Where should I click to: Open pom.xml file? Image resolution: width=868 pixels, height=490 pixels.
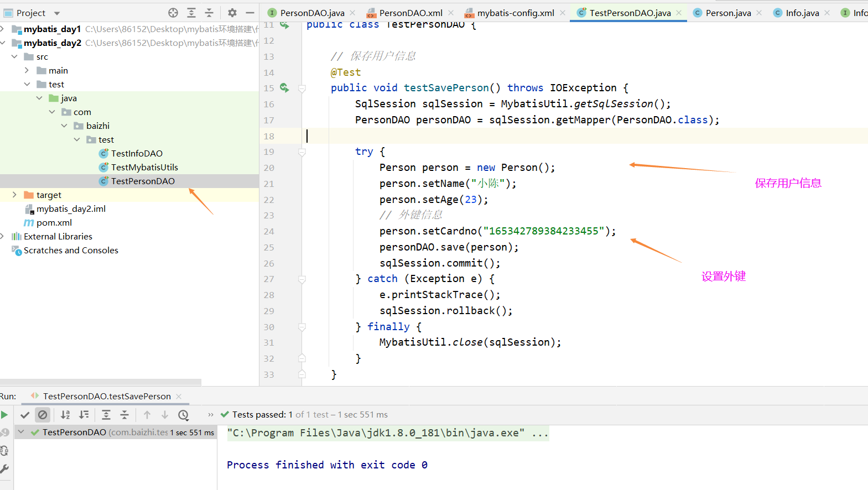click(54, 222)
